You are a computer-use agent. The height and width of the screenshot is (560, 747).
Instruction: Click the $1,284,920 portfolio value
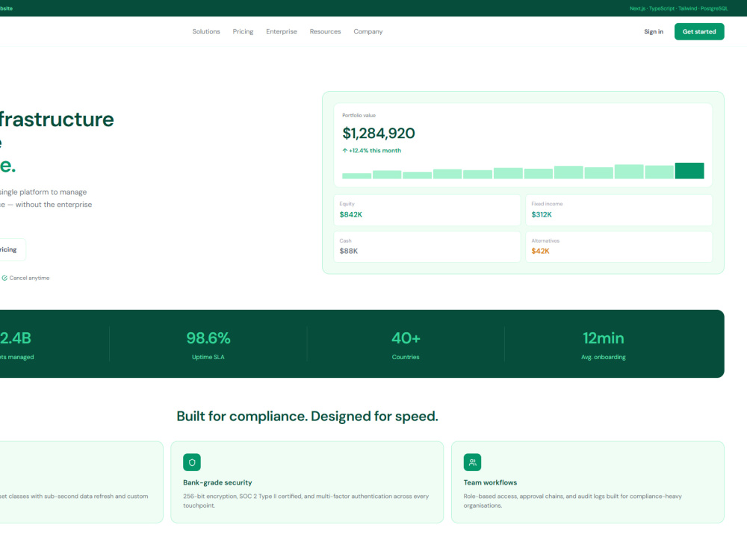pyautogui.click(x=378, y=134)
